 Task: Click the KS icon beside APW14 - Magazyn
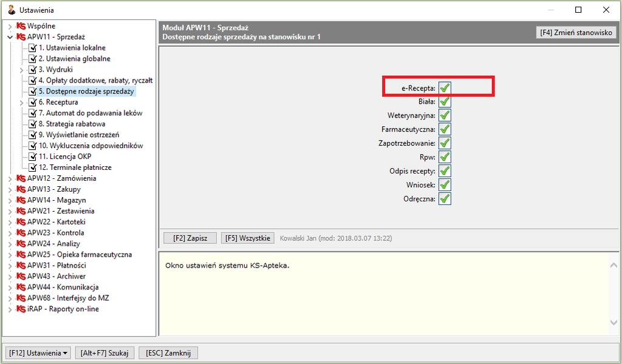click(21, 200)
